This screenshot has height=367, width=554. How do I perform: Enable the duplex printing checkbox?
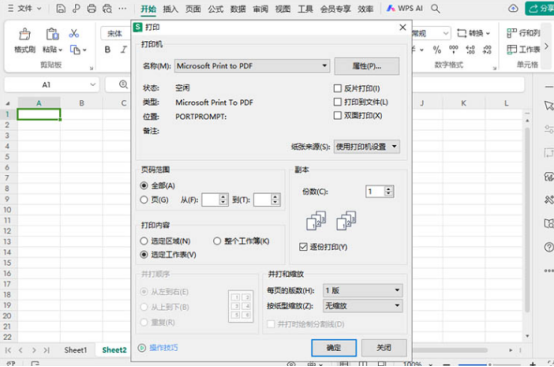click(x=337, y=116)
